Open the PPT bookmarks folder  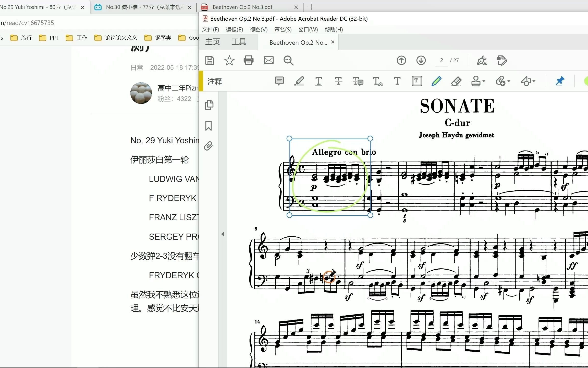click(49, 38)
